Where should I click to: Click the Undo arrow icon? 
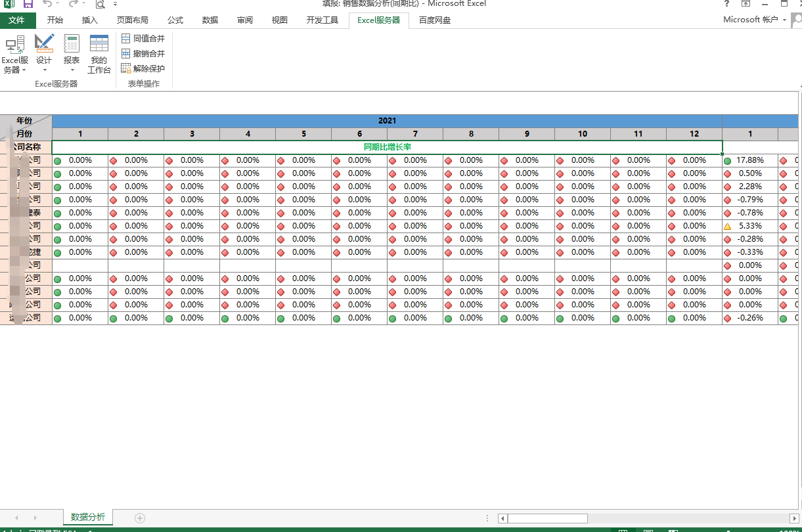pyautogui.click(x=47, y=4)
